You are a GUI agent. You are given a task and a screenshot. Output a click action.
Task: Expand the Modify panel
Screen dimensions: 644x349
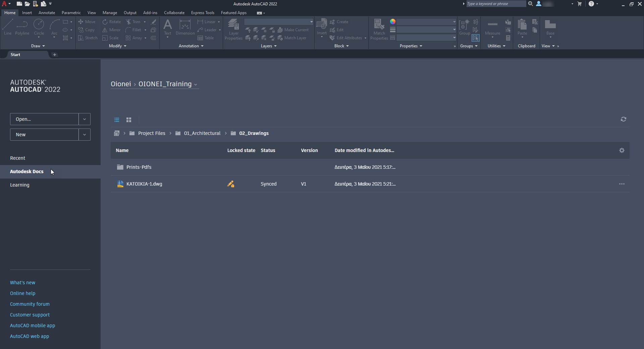[118, 46]
